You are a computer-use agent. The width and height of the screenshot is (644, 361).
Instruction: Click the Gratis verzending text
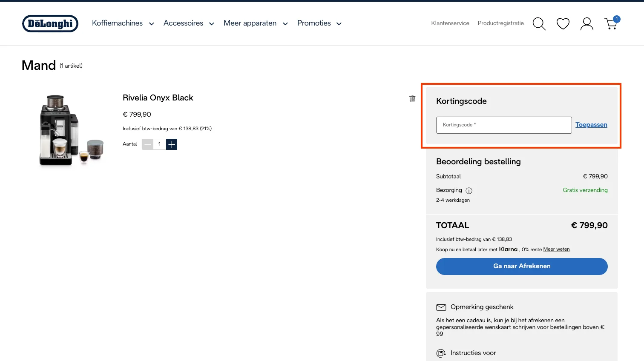coord(585,190)
